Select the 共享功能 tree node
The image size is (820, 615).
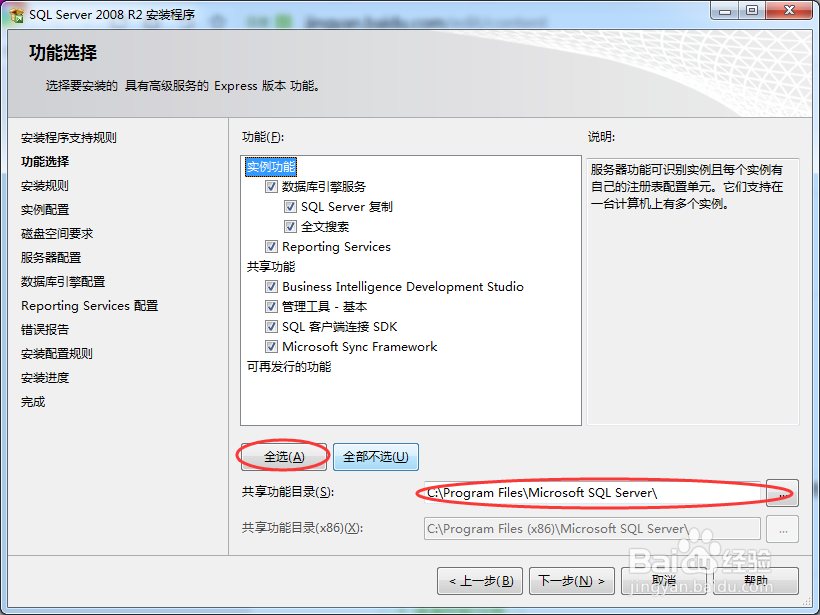pyautogui.click(x=271, y=267)
